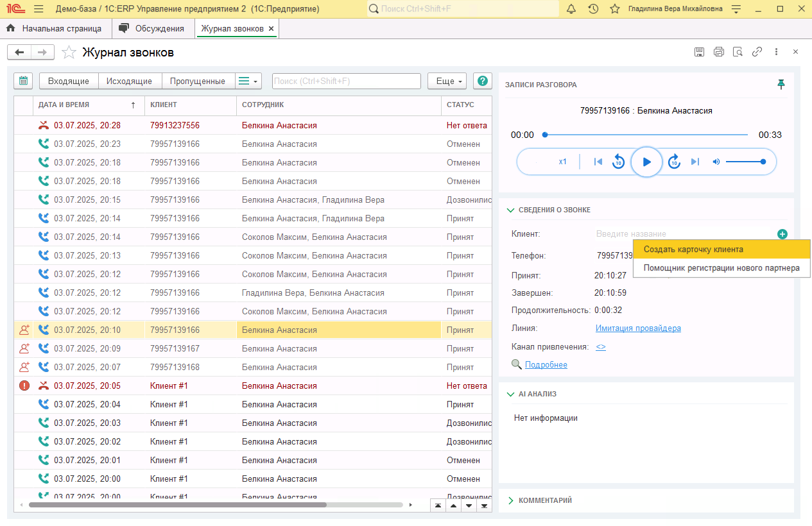This screenshot has height=526, width=812.
Task: Toggle the Пропущенные calls filter
Action: pos(198,81)
